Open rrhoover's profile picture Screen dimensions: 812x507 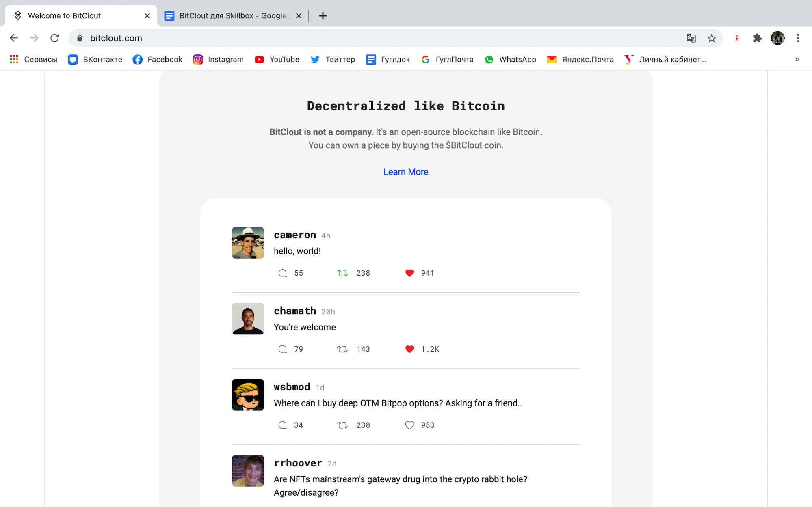pos(248,471)
